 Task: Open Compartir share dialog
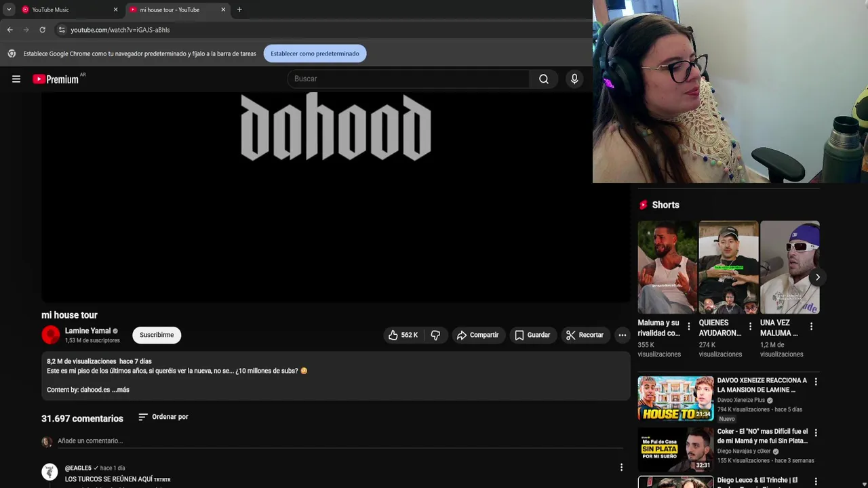(477, 335)
